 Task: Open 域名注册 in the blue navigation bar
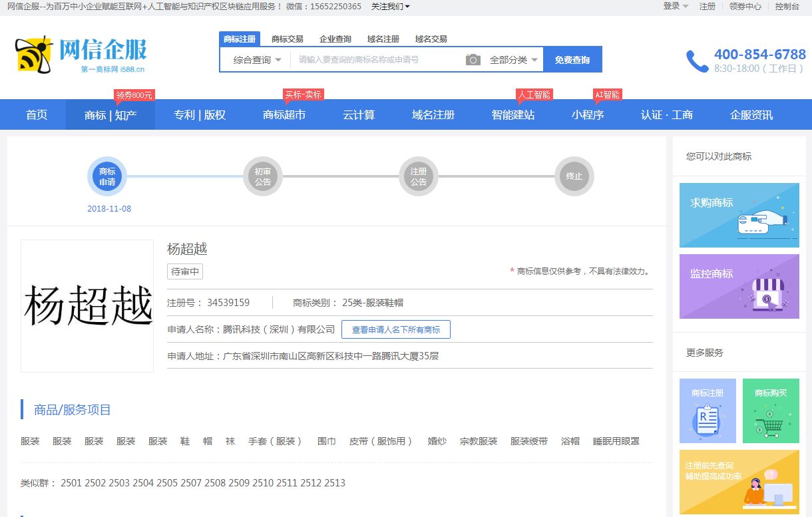[x=433, y=115]
